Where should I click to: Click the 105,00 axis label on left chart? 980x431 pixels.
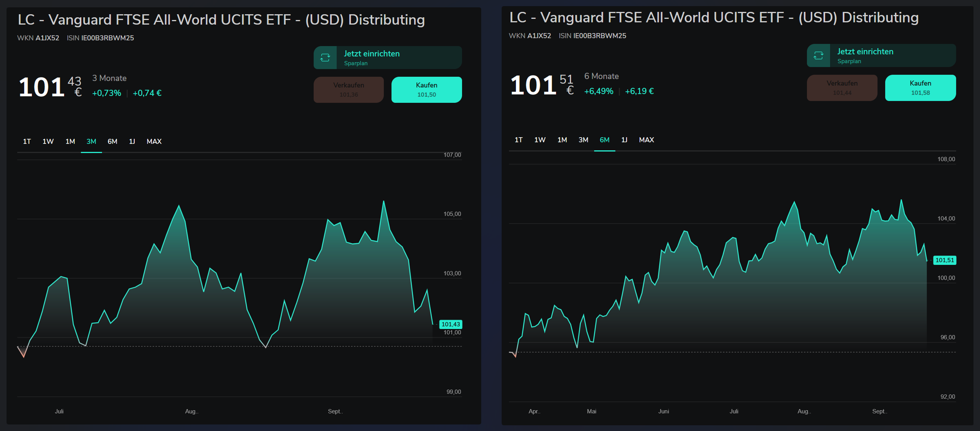click(452, 214)
